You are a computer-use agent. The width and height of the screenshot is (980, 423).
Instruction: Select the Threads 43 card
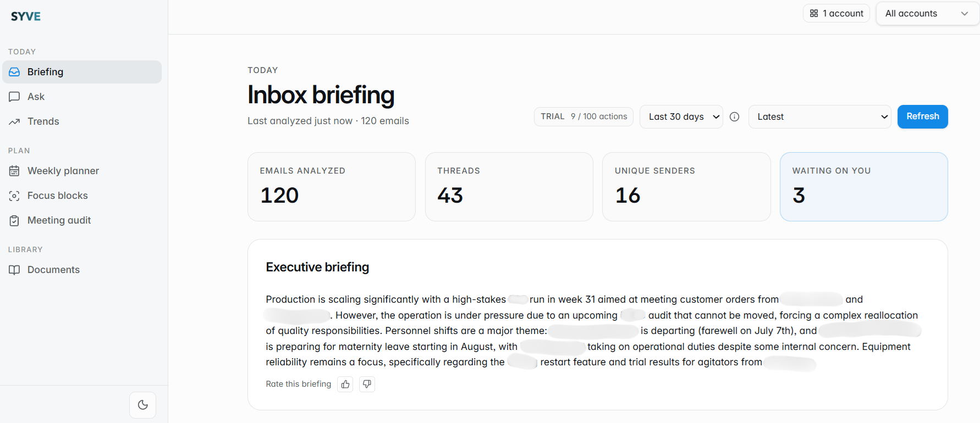509,187
